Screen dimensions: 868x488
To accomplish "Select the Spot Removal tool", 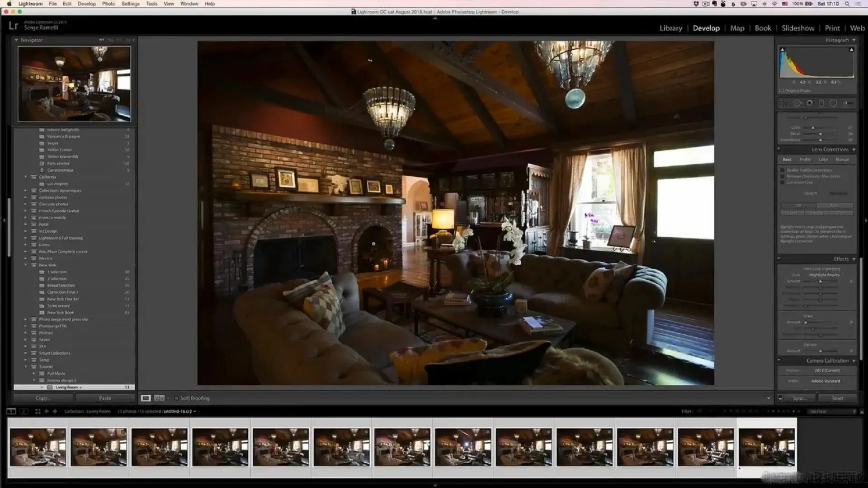I will tap(797, 103).
